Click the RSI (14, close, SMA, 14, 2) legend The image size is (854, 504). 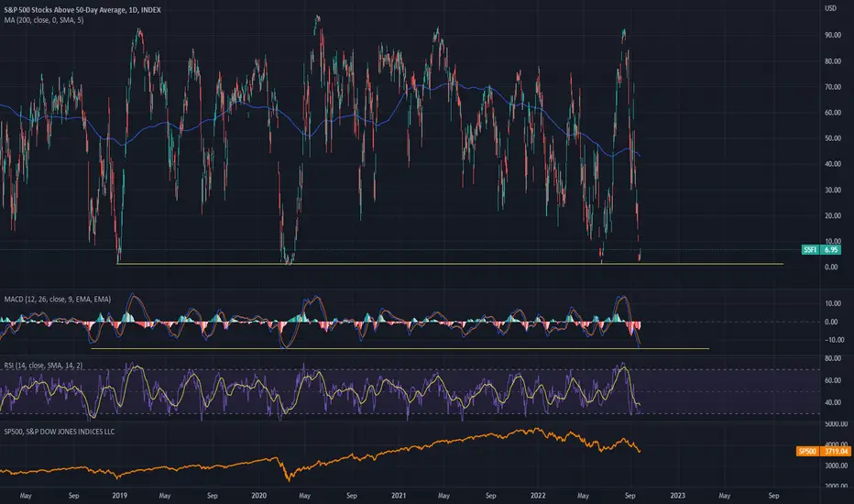click(44, 366)
